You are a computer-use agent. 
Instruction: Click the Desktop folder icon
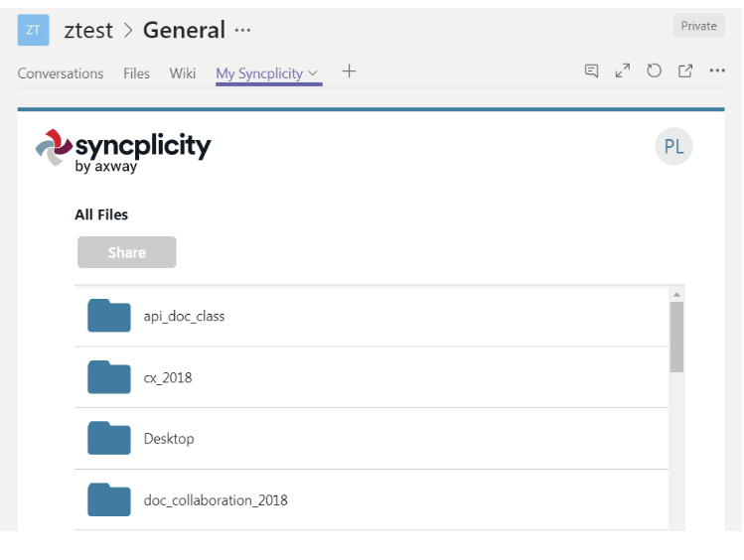point(109,438)
